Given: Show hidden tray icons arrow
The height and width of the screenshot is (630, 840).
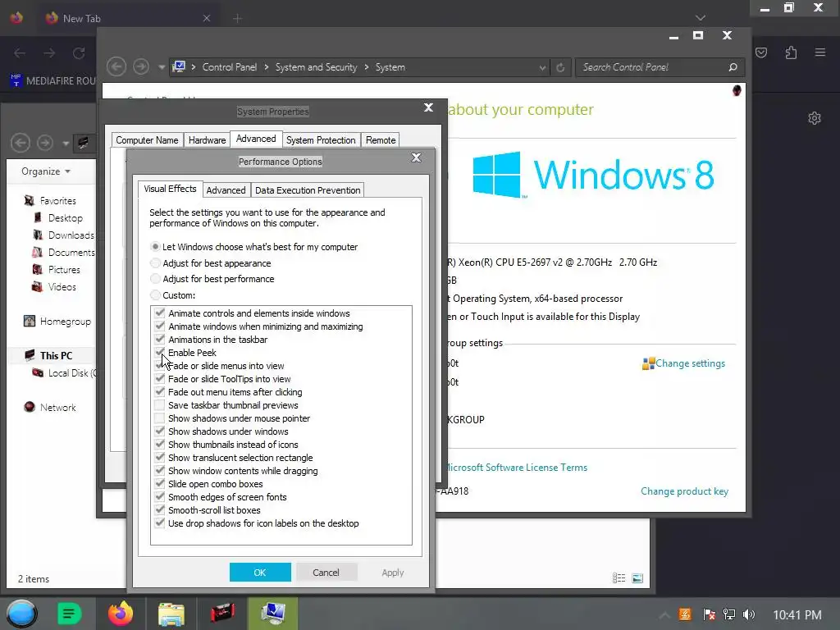Looking at the screenshot, I should click(x=664, y=615).
